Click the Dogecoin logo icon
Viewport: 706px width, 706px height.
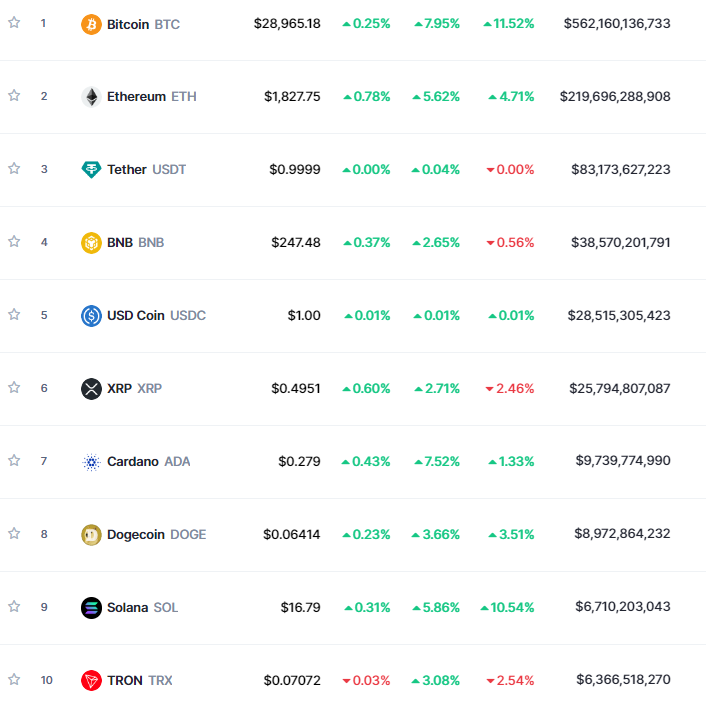coord(91,534)
